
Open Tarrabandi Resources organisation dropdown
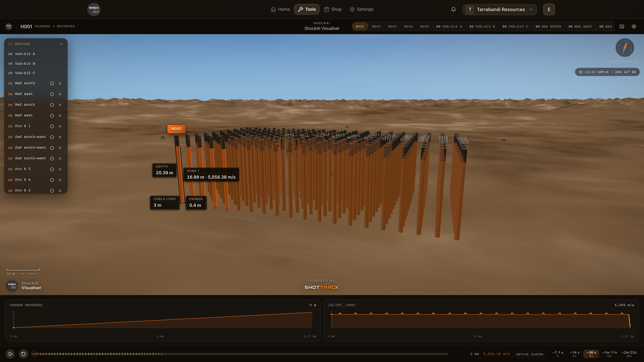click(x=499, y=10)
